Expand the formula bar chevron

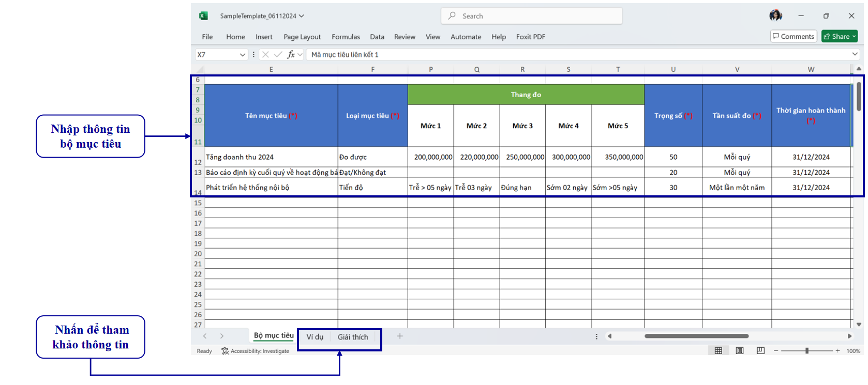tap(855, 54)
